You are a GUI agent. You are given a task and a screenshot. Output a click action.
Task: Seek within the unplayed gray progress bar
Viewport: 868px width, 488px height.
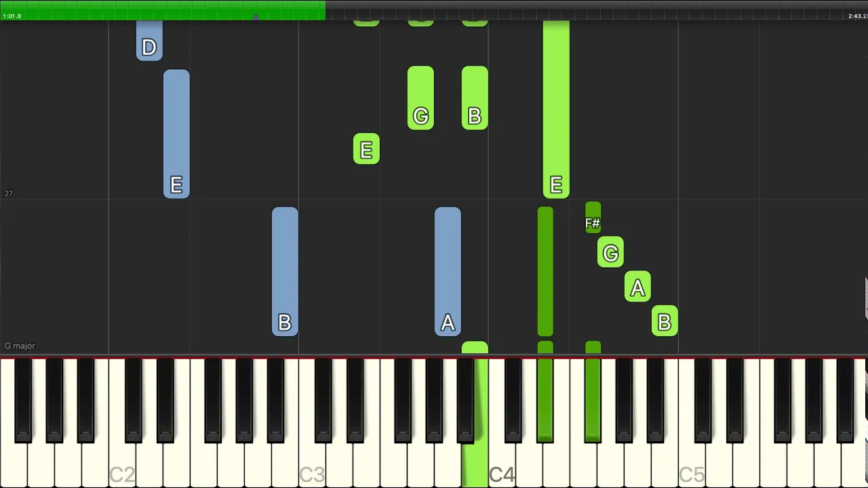(x=597, y=9)
